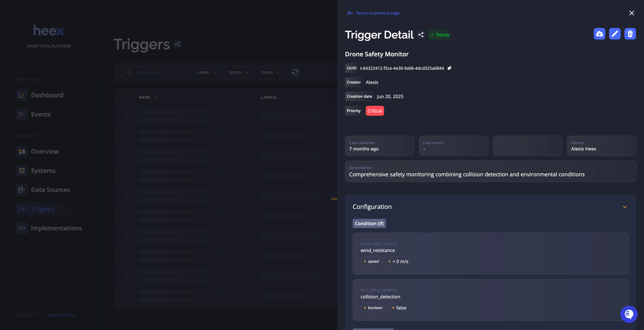
Task: Copy the trigger UUID to clipboard
Action: coord(449,68)
